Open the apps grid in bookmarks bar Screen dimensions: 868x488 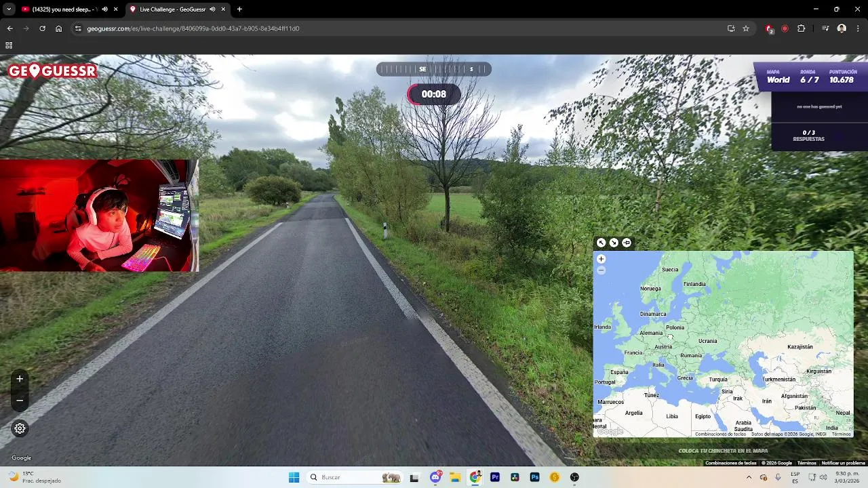[9, 45]
